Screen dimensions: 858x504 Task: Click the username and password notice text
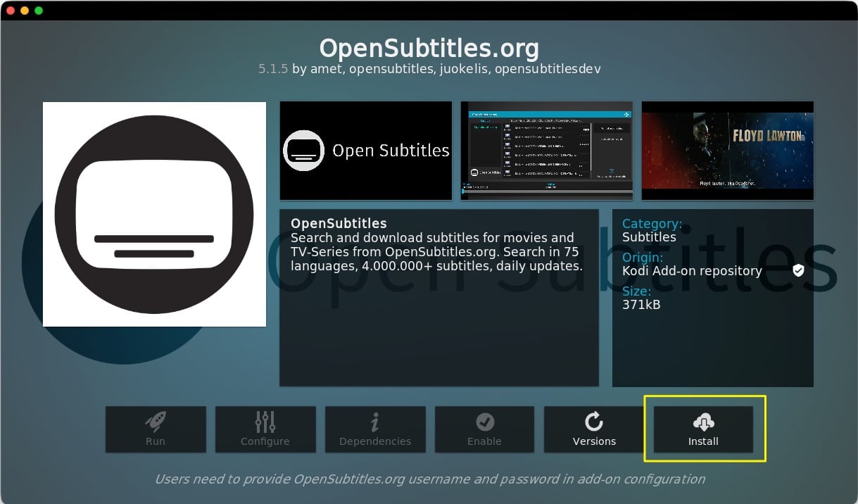(429, 479)
